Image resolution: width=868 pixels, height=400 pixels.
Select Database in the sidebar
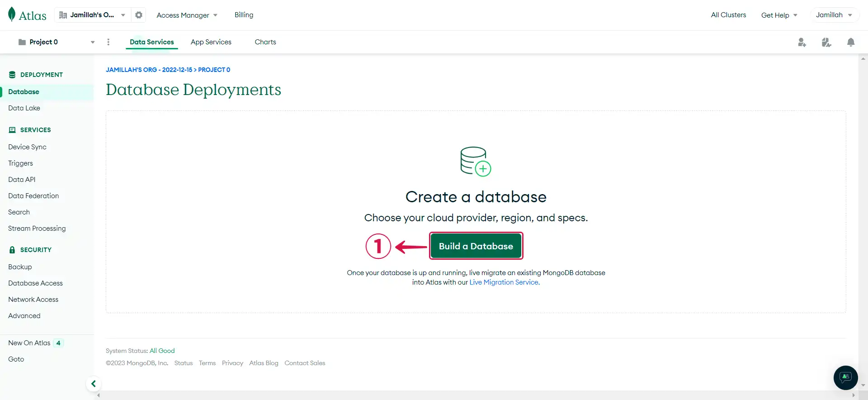[x=47, y=92]
